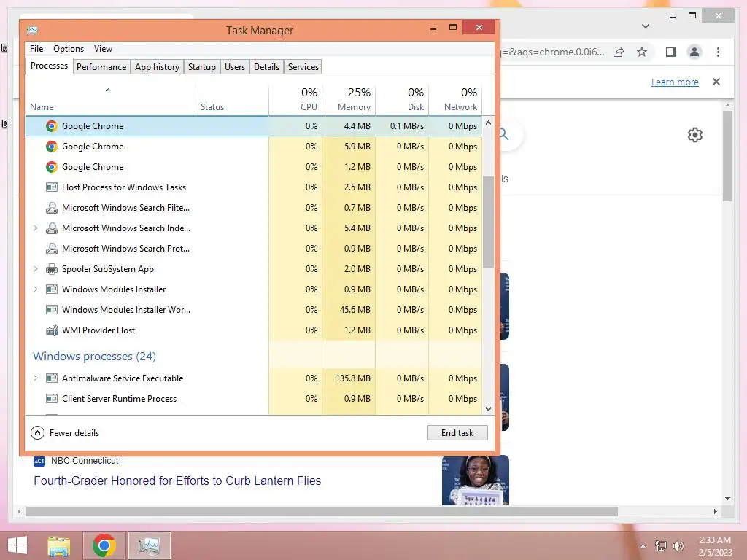Click the Chrome page vertical scrollbar thumb
This screenshot has height=560, width=747.
tap(727, 156)
